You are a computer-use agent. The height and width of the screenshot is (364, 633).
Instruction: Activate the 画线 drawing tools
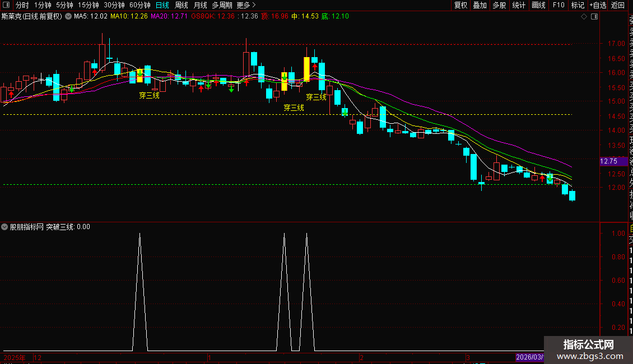(538, 5)
